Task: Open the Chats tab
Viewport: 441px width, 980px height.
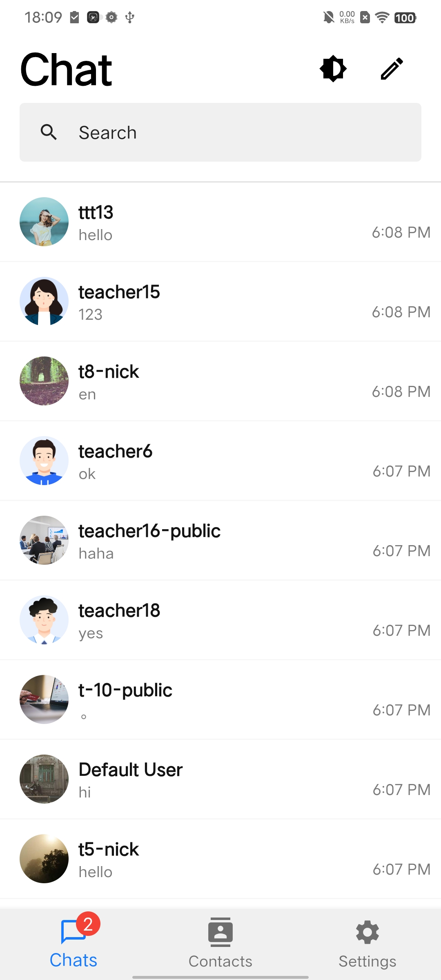Action: [73, 943]
